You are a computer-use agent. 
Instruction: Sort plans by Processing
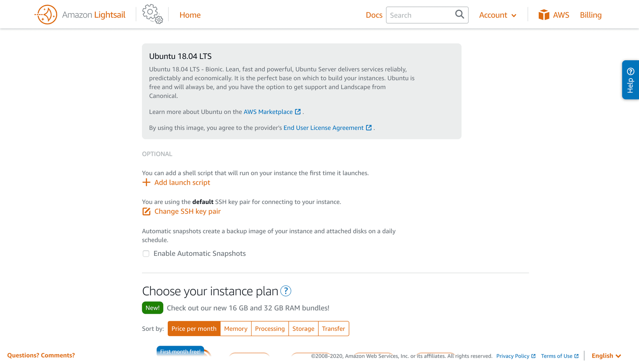point(270,328)
